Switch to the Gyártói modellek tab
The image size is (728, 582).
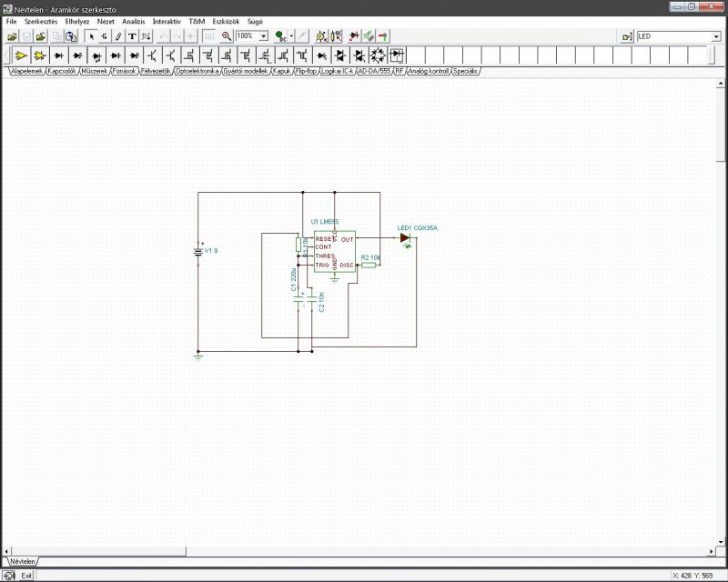[x=246, y=71]
